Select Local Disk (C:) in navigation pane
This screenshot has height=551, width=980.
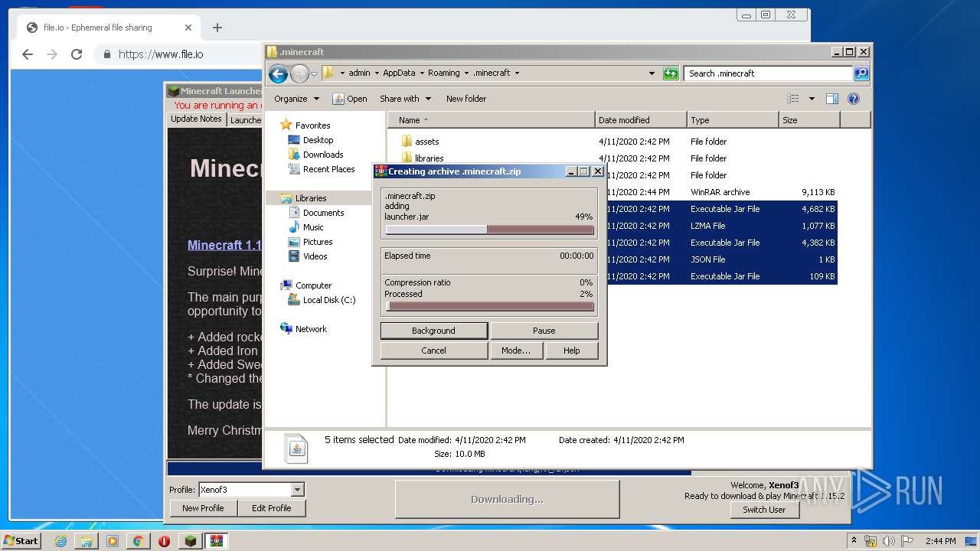click(322, 300)
